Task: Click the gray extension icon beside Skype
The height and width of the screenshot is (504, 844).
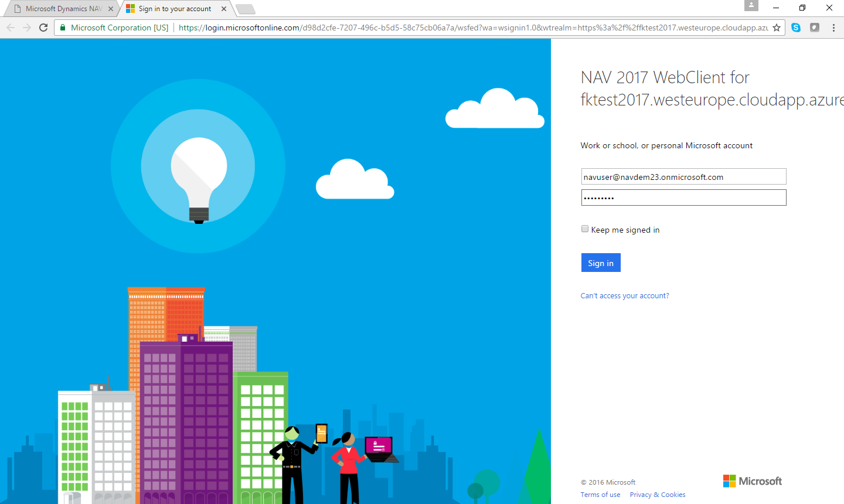Action: pos(815,28)
